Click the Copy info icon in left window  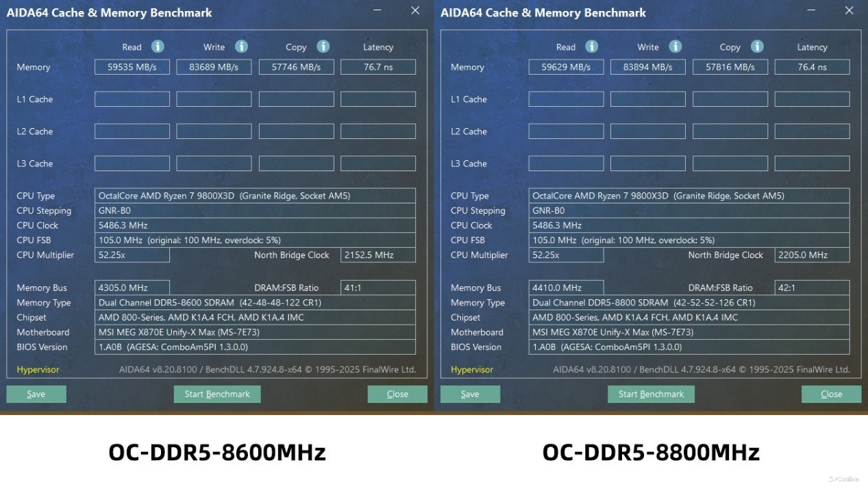tap(323, 47)
